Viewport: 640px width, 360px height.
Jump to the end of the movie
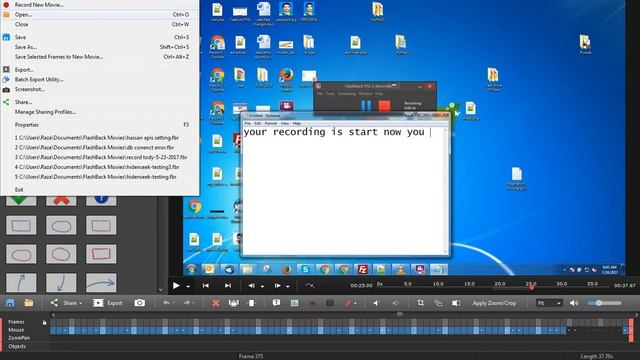[x=228, y=286]
